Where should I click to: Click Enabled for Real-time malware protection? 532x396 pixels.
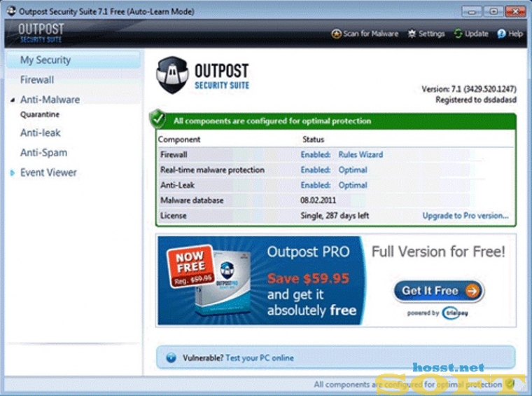[x=315, y=170]
